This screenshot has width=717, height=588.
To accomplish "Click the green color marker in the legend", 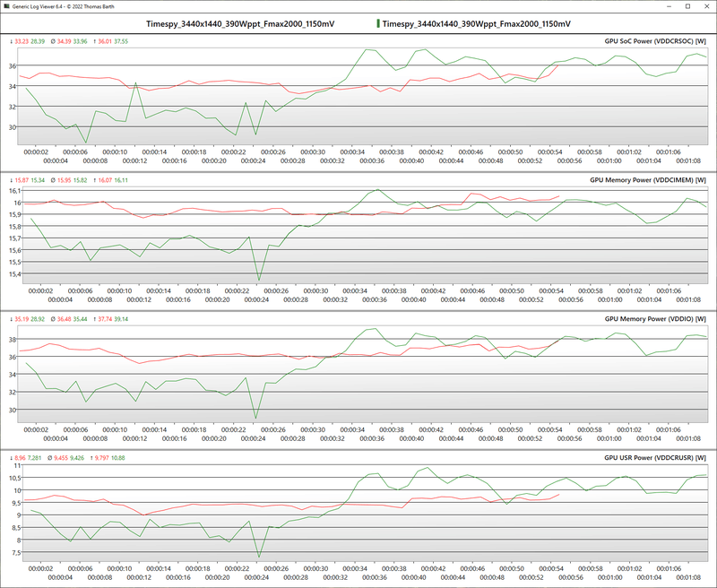I will point(378,24).
